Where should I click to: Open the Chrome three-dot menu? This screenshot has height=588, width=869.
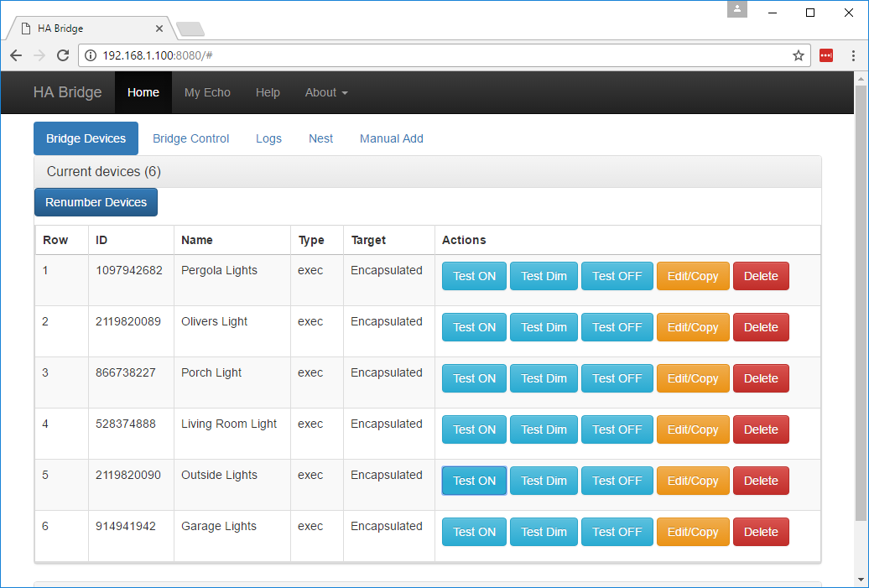pyautogui.click(x=853, y=55)
